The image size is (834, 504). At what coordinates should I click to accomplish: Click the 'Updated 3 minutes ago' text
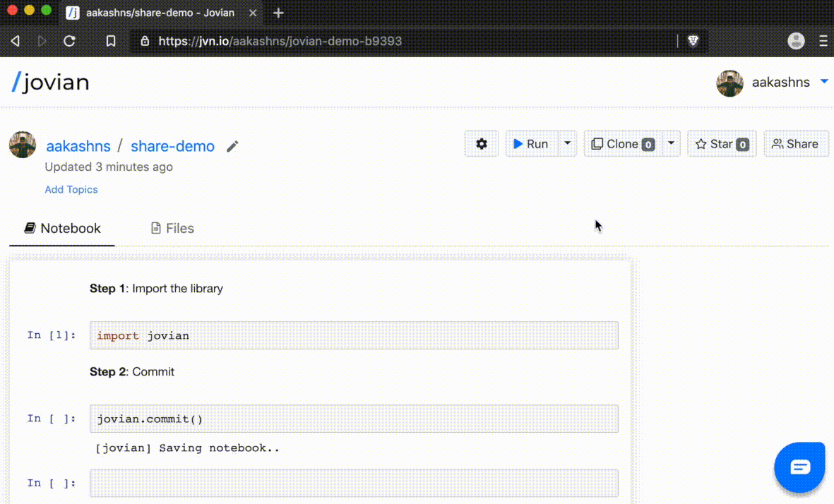click(x=109, y=167)
